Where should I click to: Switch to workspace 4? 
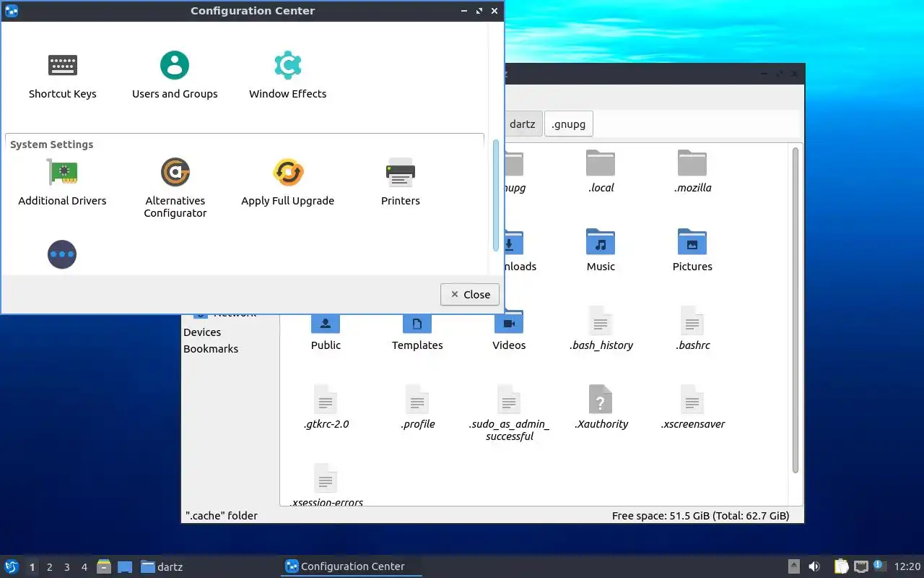tap(84, 567)
